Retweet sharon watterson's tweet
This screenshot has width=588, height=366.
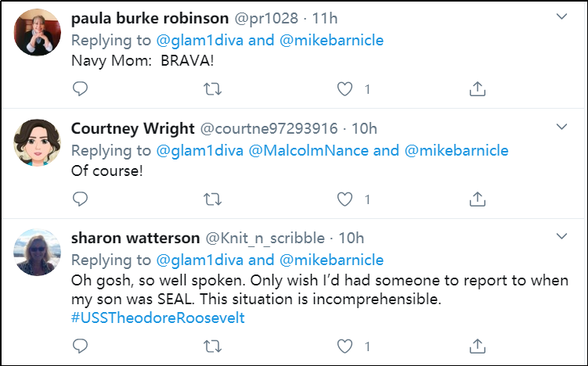211,345
